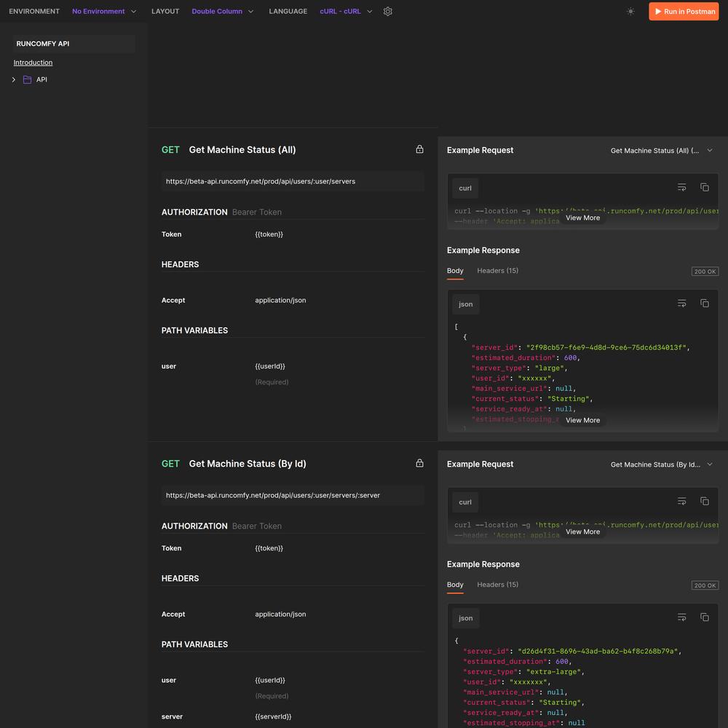Screen dimensions: 728x728
Task: Click View More on second curl request
Action: [582, 531]
